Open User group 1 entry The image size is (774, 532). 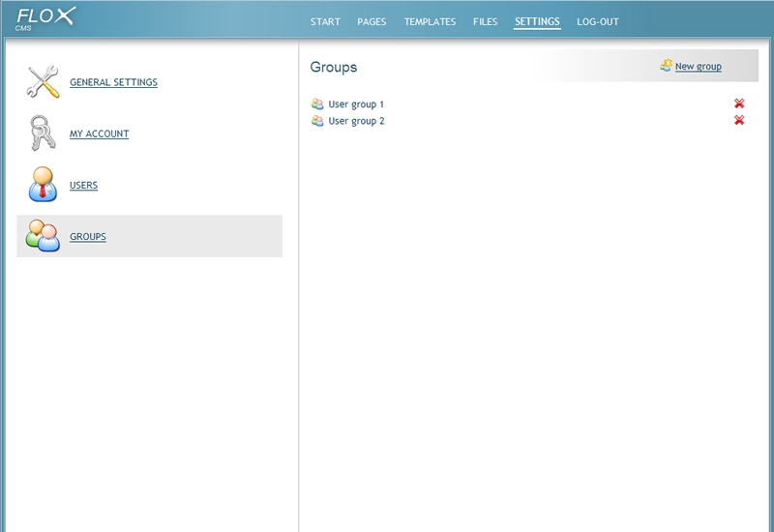point(356,104)
